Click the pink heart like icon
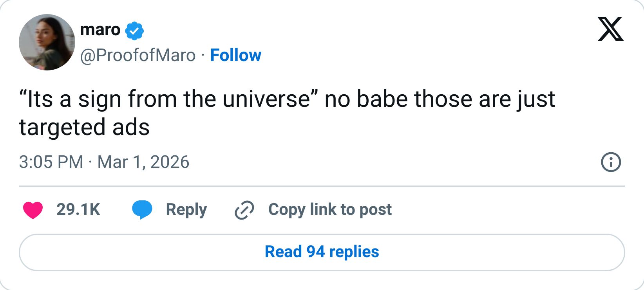Viewport: 644px width, 290px height. coord(33,210)
